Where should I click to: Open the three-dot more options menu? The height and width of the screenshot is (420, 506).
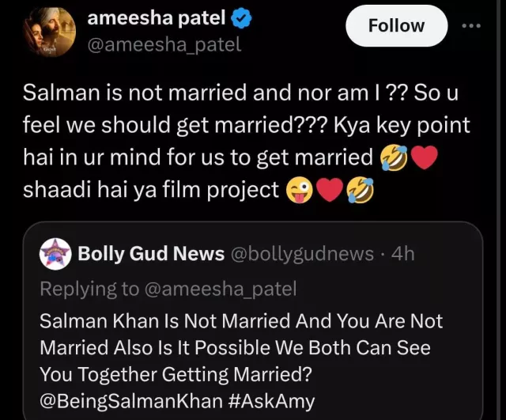tap(471, 25)
